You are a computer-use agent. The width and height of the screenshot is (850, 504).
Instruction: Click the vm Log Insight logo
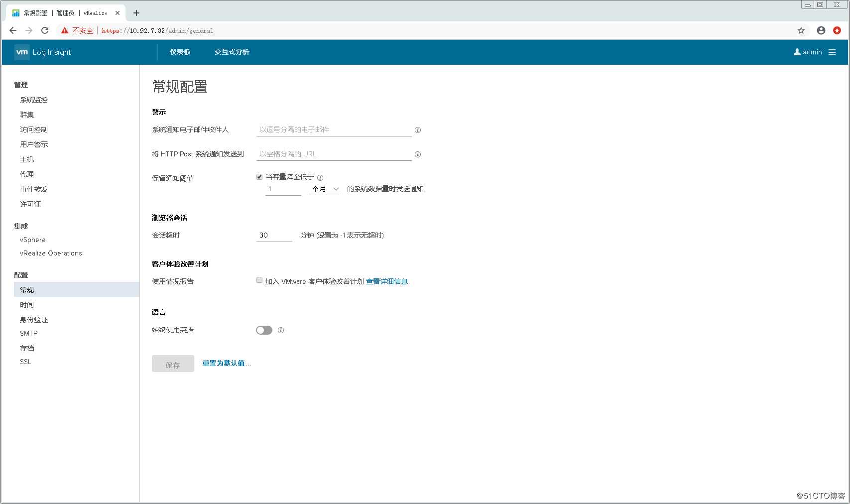(x=43, y=52)
